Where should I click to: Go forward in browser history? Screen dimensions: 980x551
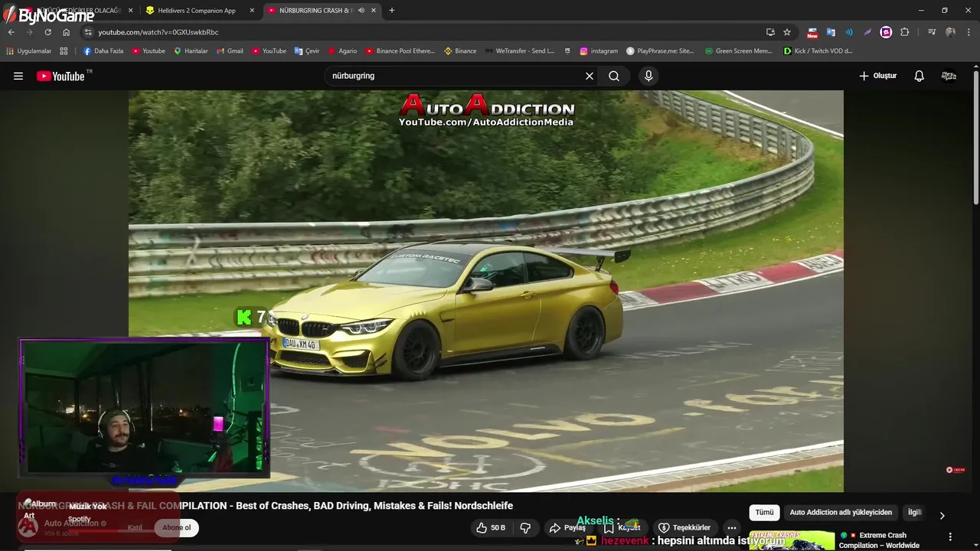click(x=29, y=32)
